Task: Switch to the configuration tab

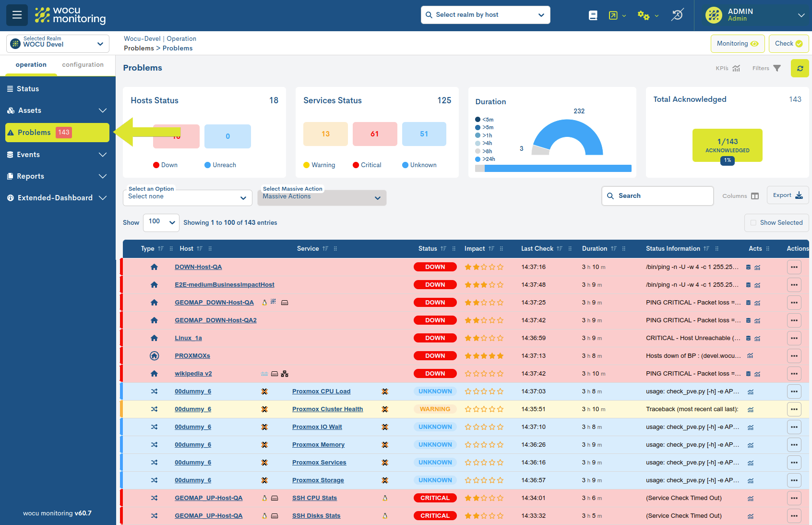Action: coord(83,65)
